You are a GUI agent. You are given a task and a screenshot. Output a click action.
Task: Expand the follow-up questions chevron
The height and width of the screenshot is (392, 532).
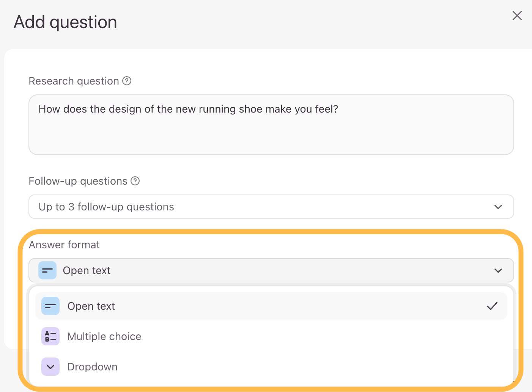click(498, 207)
